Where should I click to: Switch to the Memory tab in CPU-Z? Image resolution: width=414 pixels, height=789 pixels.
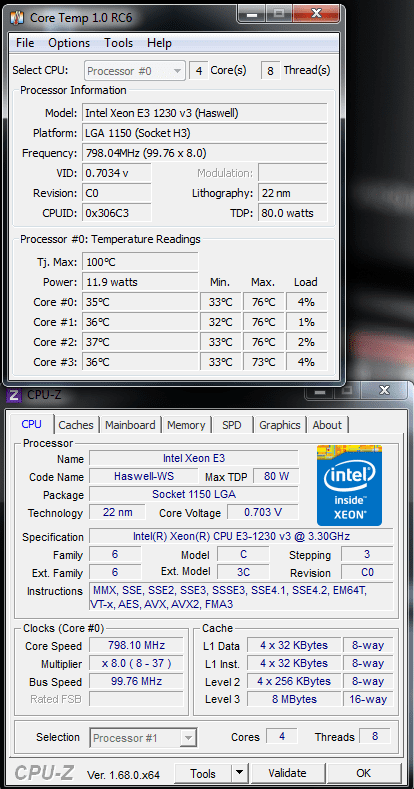tap(186, 425)
